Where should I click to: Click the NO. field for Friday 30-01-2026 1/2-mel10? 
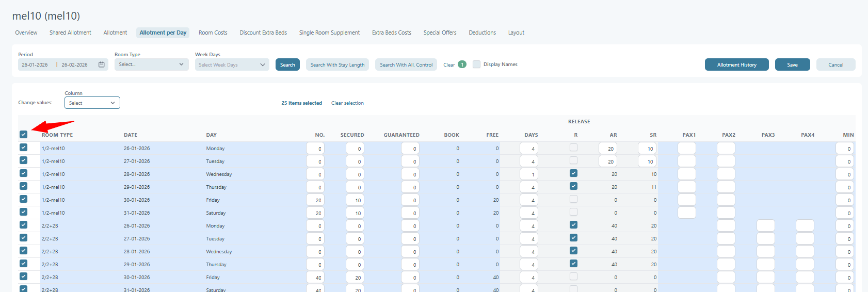tap(315, 200)
